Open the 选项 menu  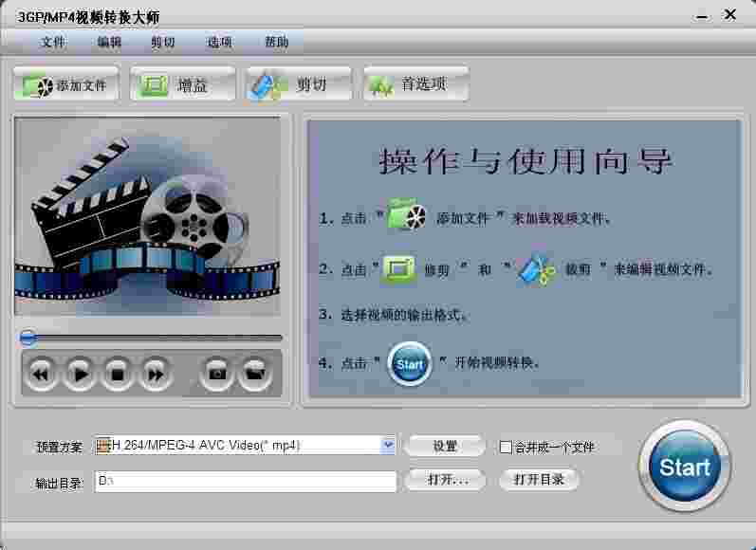tap(219, 42)
